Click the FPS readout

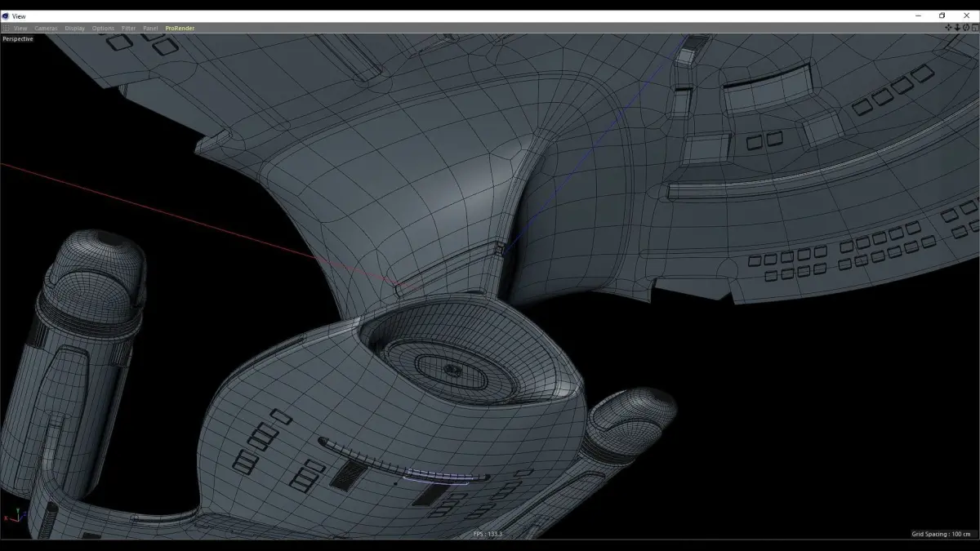tap(488, 534)
